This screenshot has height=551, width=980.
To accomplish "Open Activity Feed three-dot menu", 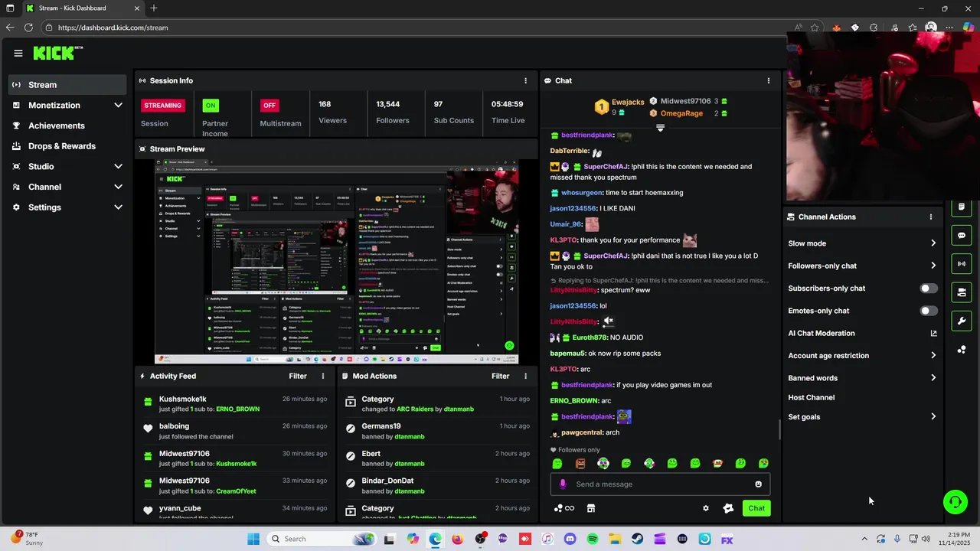I will point(323,376).
